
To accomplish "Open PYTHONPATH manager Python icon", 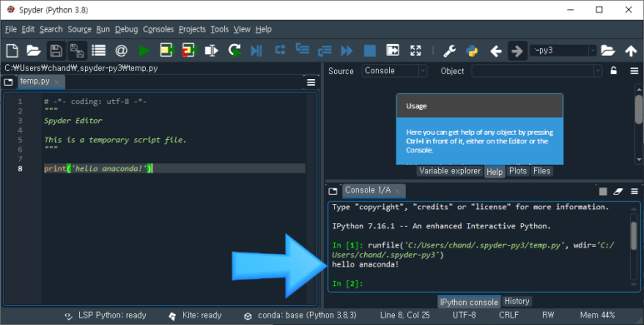I will click(472, 51).
